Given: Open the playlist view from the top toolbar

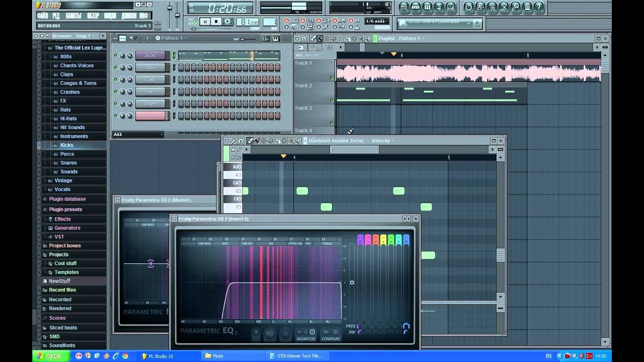Looking at the screenshot, I should click(404, 7).
